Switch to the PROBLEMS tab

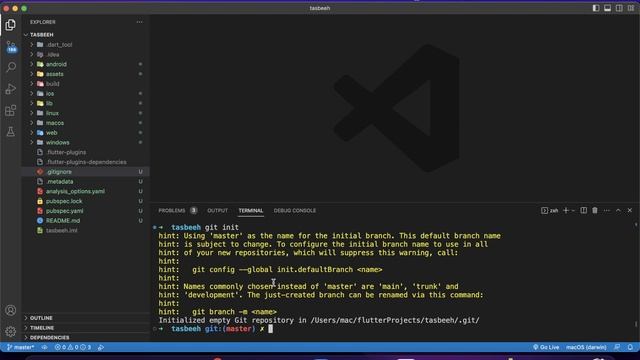pos(178,211)
